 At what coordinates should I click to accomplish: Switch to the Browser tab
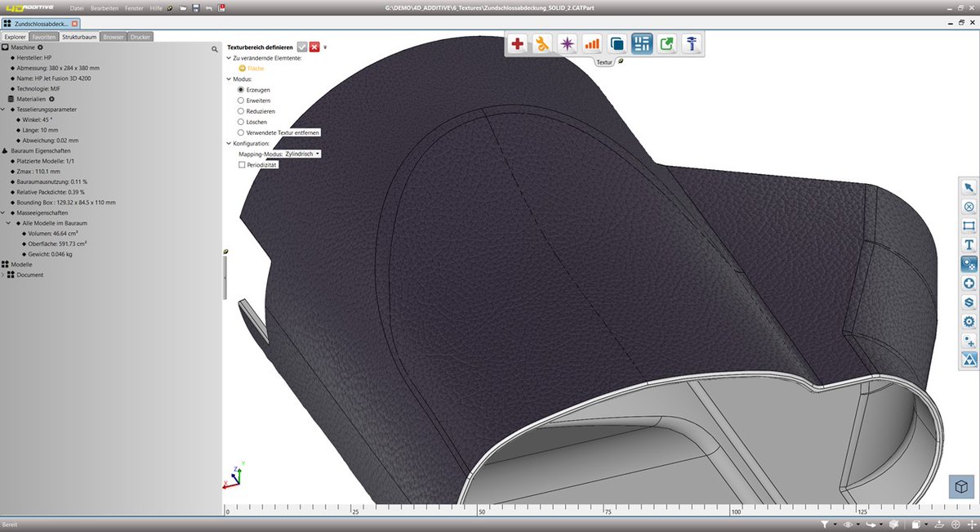tap(113, 36)
